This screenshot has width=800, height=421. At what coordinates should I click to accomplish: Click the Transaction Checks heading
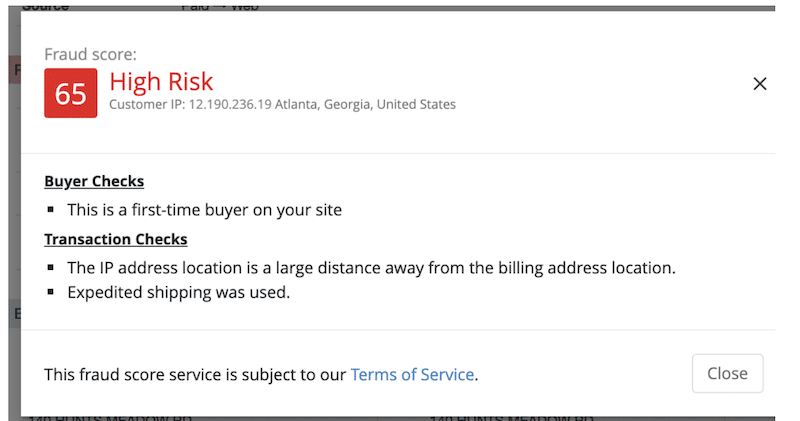pyautogui.click(x=115, y=239)
